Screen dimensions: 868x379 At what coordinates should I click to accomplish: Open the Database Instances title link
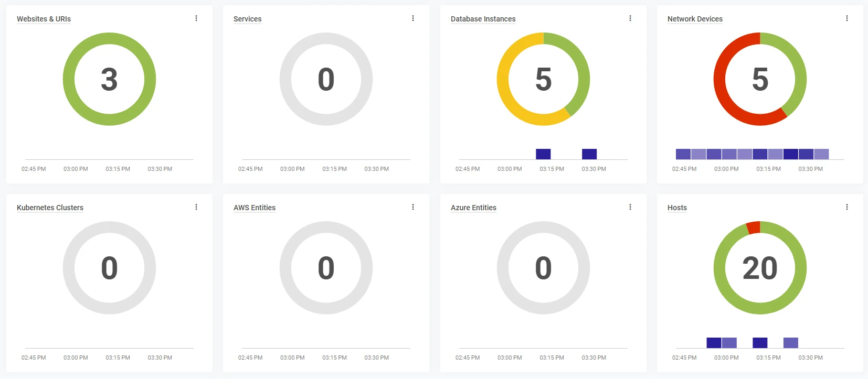click(x=483, y=19)
